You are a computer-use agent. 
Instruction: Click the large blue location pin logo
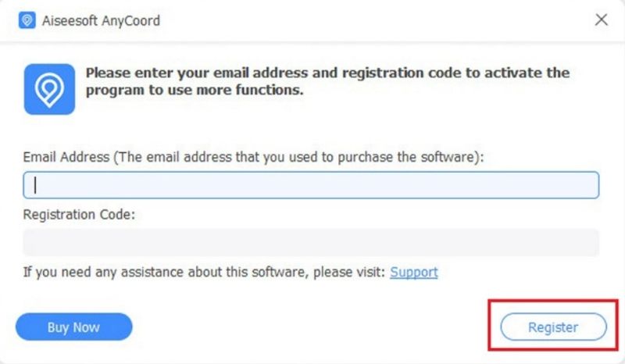coord(49,90)
